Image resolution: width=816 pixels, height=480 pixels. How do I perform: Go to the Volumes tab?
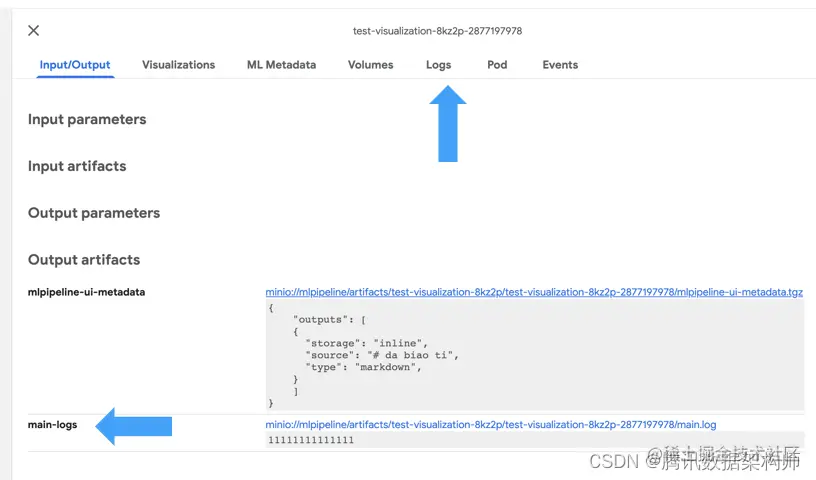pos(371,65)
